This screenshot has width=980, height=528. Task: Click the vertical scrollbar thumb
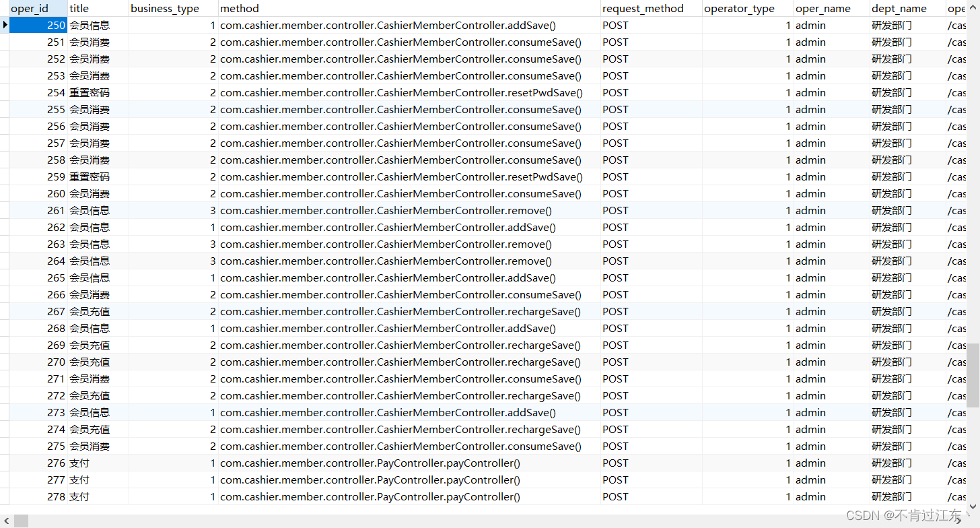pyautogui.click(x=973, y=374)
